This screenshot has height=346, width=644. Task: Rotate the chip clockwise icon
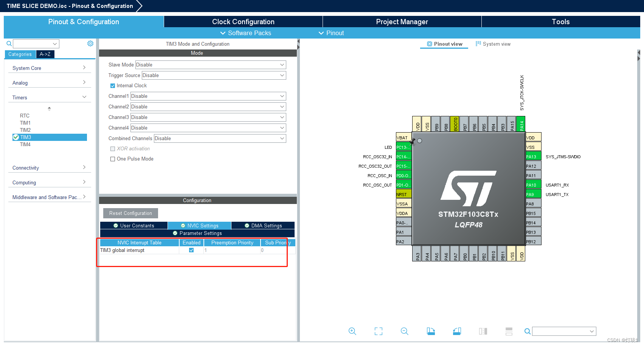[x=431, y=331]
